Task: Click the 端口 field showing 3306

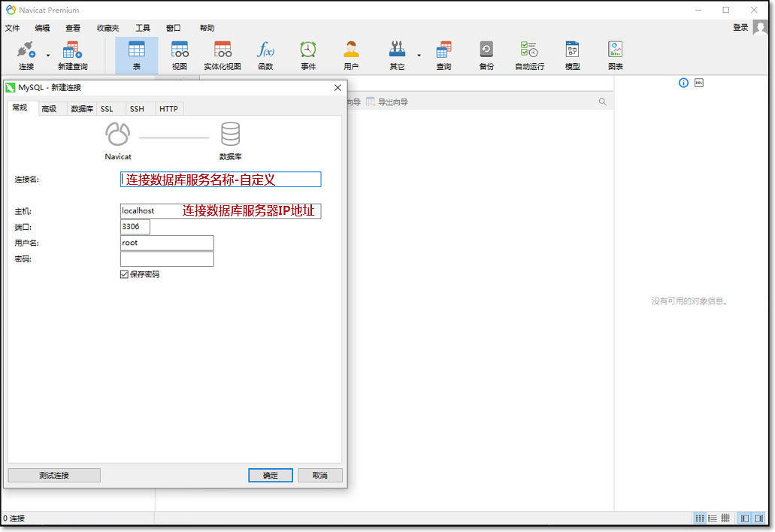Action: click(135, 227)
